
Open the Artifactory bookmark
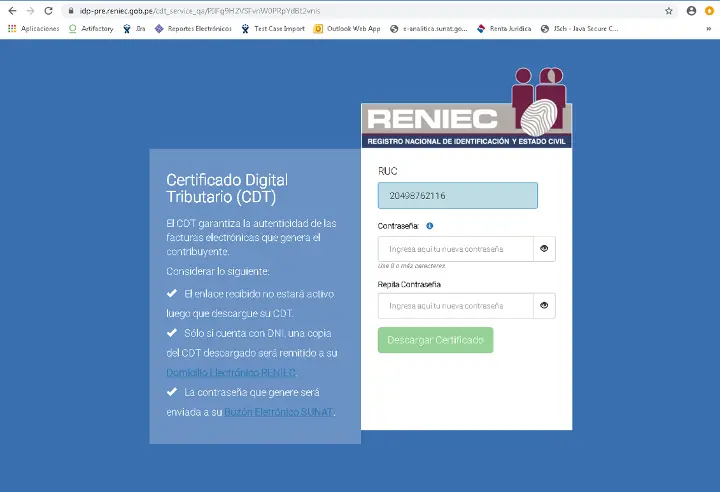(x=92, y=29)
